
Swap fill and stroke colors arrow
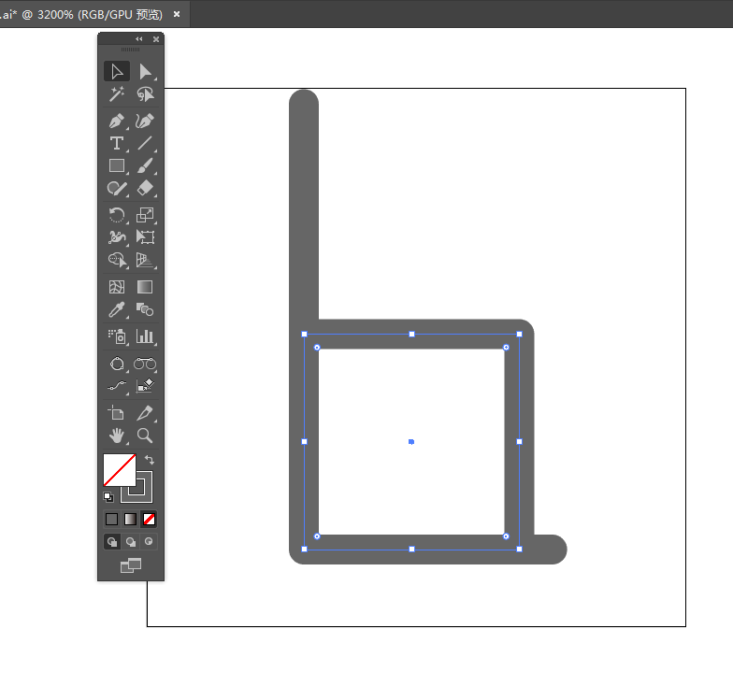click(x=150, y=460)
